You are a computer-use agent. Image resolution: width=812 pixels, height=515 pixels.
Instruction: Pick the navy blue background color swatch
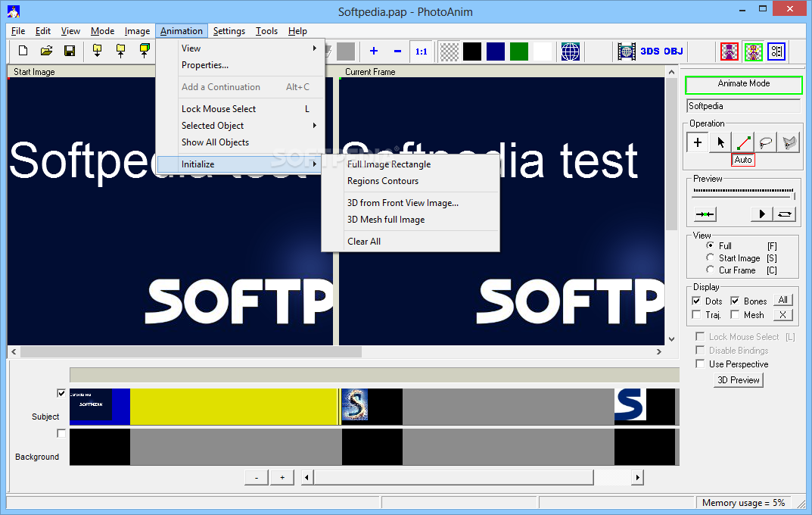pos(496,51)
